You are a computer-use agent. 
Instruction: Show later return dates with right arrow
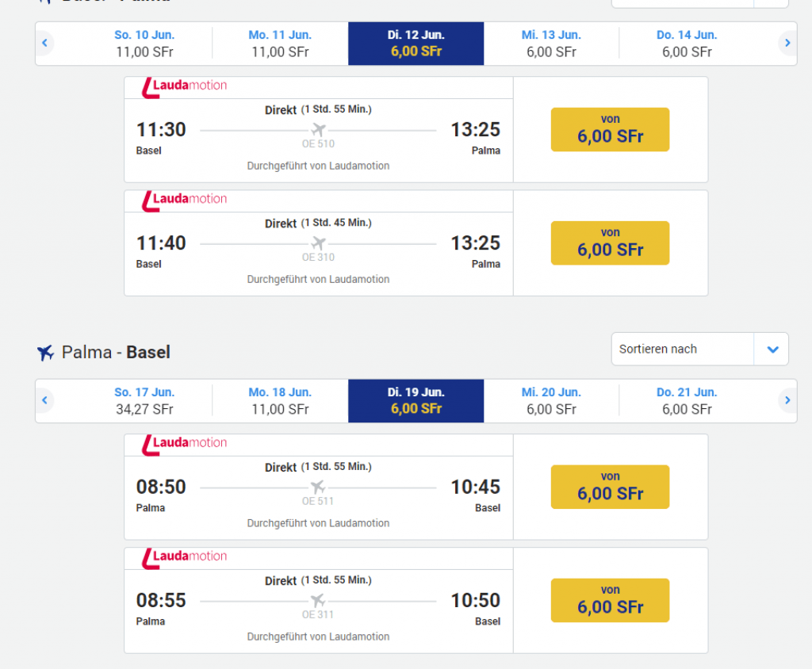(787, 400)
